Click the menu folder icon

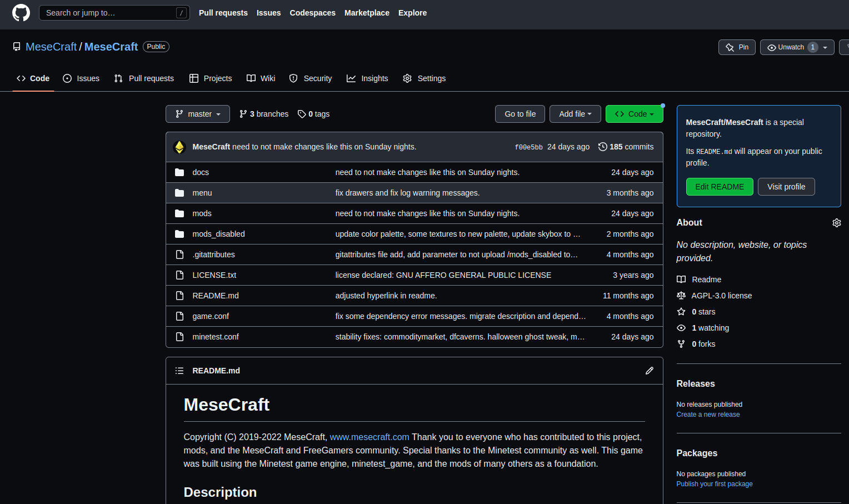pyautogui.click(x=179, y=193)
